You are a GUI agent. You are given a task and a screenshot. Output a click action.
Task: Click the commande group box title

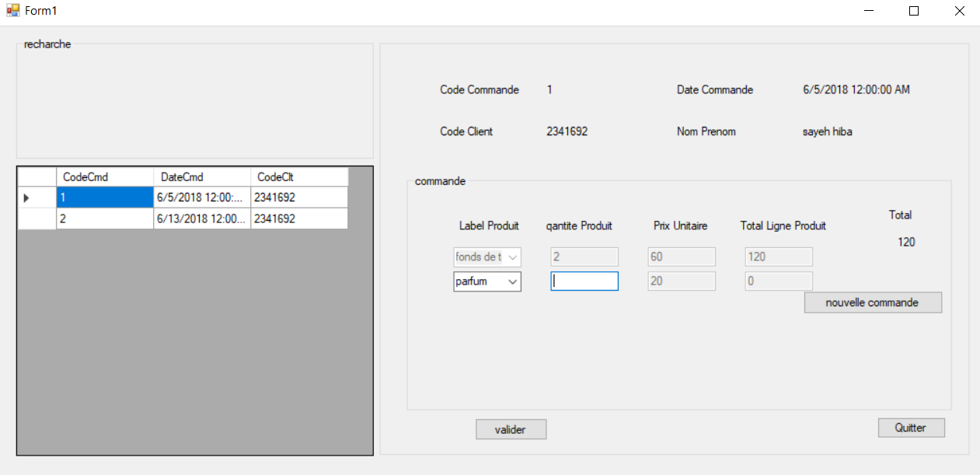pyautogui.click(x=441, y=181)
